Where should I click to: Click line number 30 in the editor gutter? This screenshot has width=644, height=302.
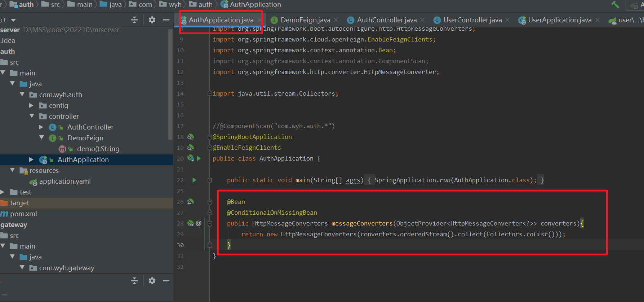pyautogui.click(x=180, y=245)
